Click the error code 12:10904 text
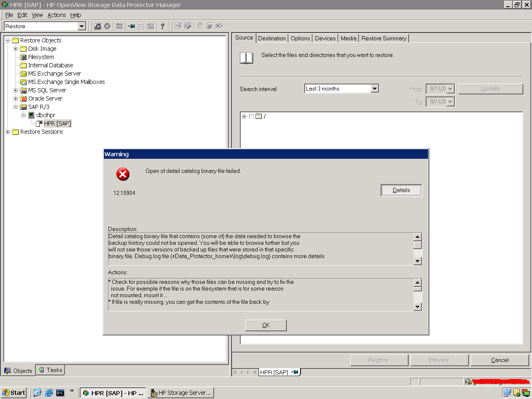 (124, 193)
